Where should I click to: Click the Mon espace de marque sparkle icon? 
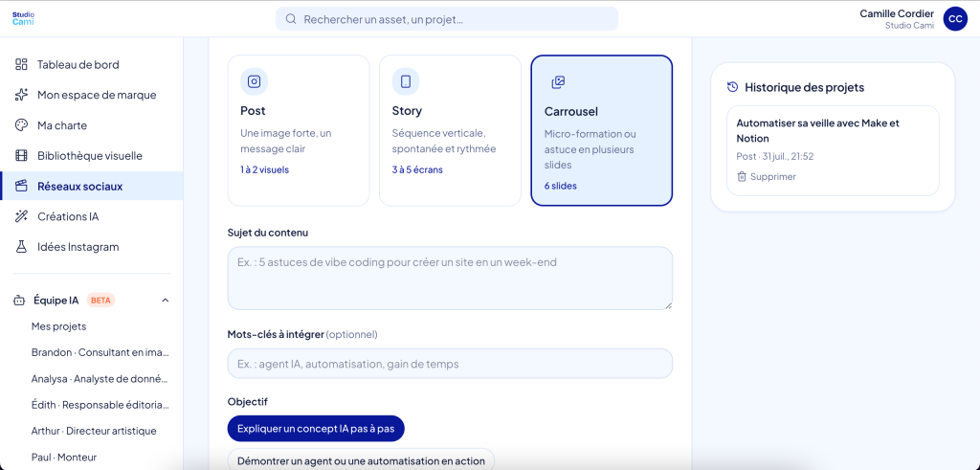tap(21, 95)
